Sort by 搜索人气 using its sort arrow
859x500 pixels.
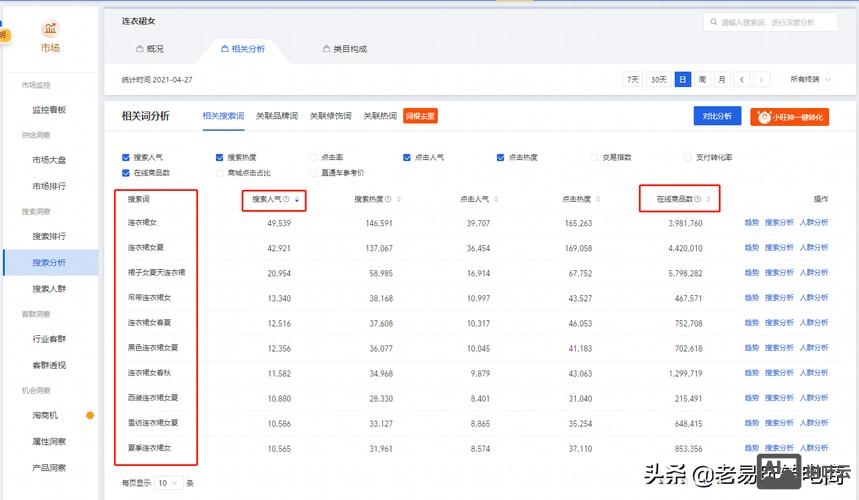tap(296, 199)
